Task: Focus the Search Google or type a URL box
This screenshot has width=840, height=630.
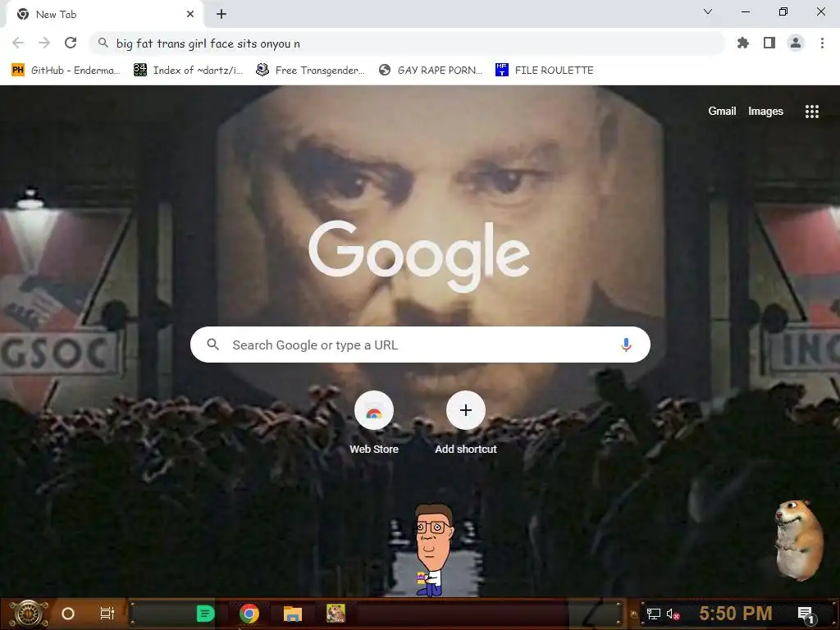Action: point(420,345)
